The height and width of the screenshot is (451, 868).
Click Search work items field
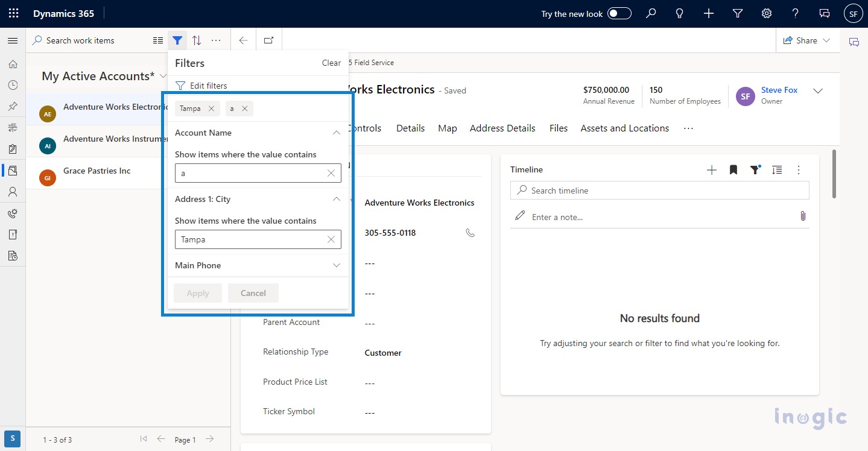point(87,40)
